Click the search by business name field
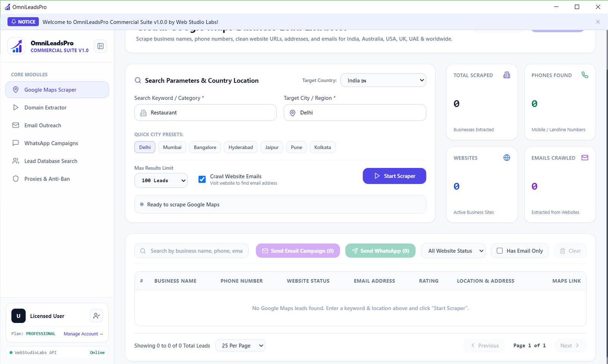Image resolution: width=608 pixels, height=364 pixels. (192, 251)
